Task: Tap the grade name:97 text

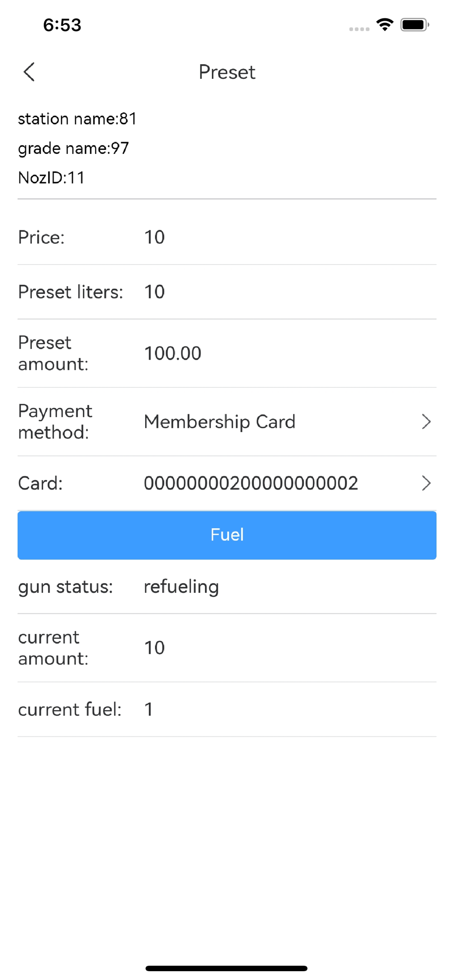Action: point(74,148)
